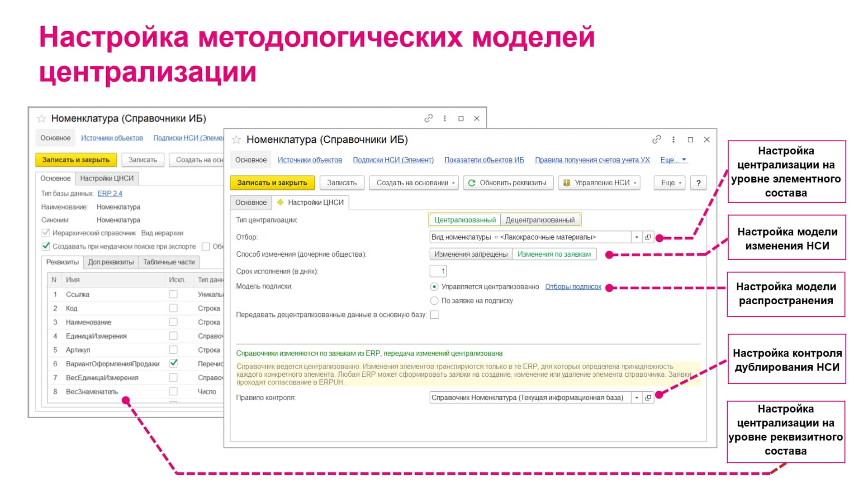The image size is (868, 489).
Task: Open Подписки НСИ (Элемент) link in front window
Action: click(393, 160)
